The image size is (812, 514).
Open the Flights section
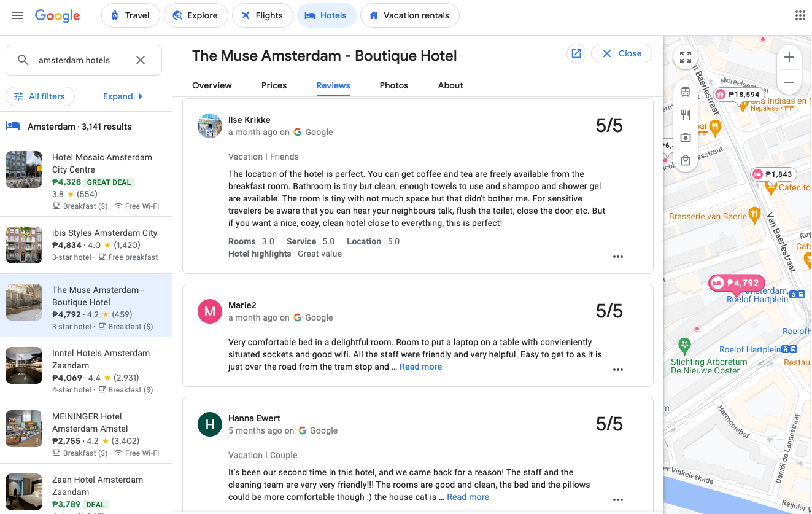pyautogui.click(x=262, y=15)
